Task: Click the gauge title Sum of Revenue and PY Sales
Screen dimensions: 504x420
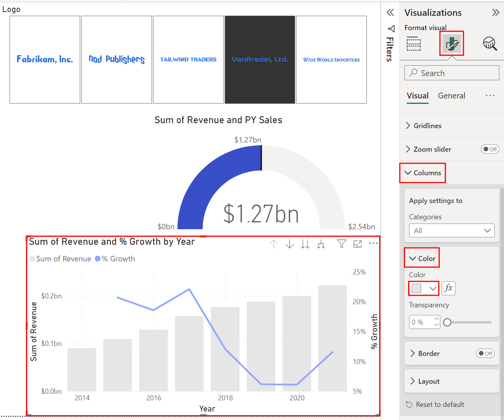Action: tap(218, 120)
